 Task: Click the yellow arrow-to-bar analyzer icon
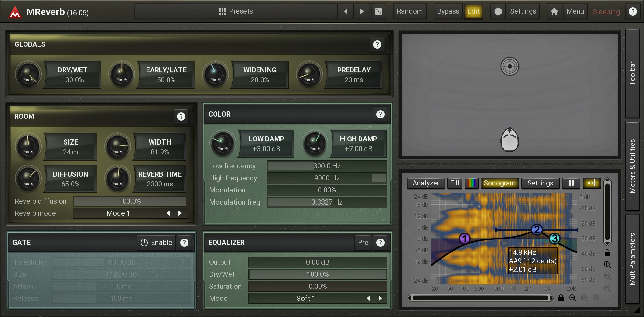(592, 183)
